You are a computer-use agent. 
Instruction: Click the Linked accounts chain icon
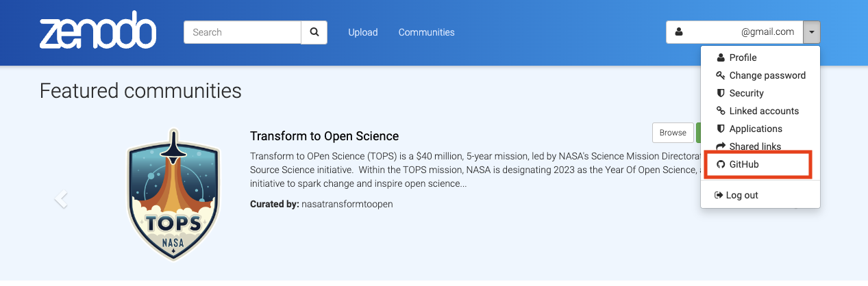pos(720,111)
